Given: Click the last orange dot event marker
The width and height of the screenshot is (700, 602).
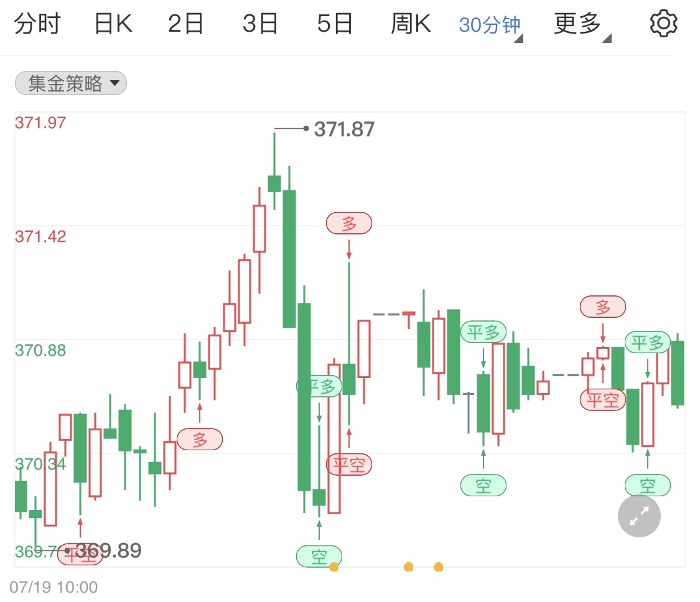Looking at the screenshot, I should [439, 567].
